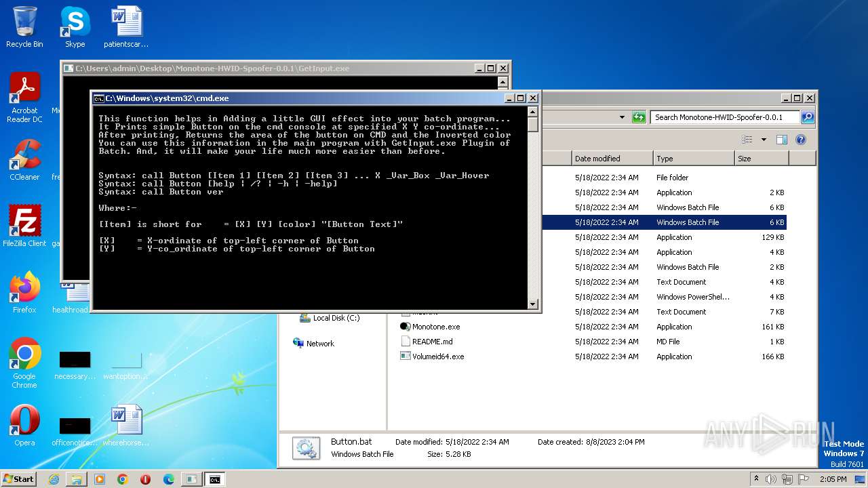The width and height of the screenshot is (868, 488).
Task: Launch CCleaner from the desktop
Action: [x=24, y=160]
